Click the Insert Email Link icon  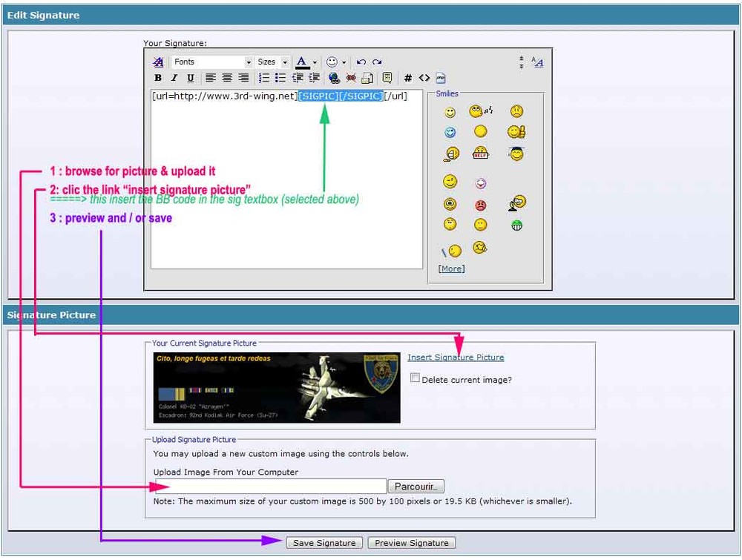pos(367,78)
